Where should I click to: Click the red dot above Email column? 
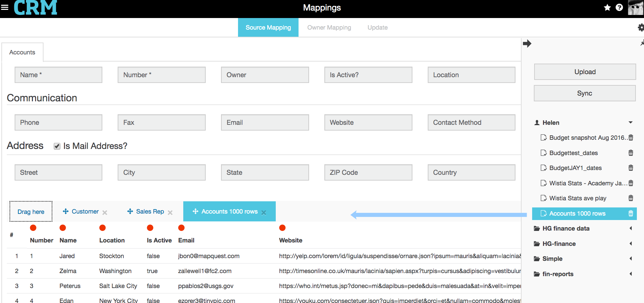point(181,228)
